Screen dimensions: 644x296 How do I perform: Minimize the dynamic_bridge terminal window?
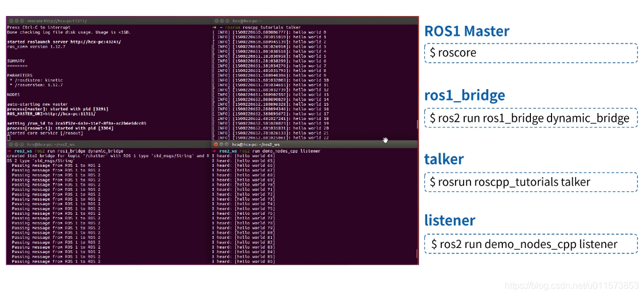(x=17, y=145)
